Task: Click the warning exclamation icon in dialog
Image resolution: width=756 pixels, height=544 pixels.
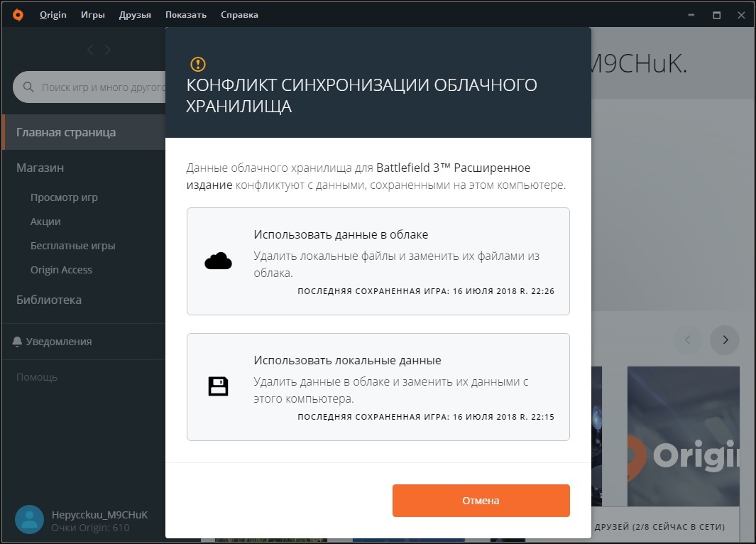Action: (197, 64)
